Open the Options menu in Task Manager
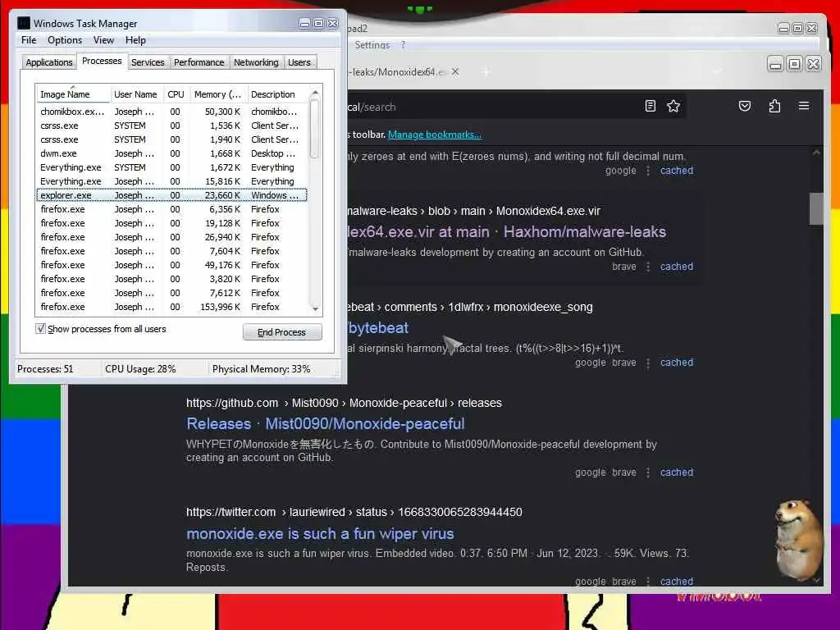Image resolution: width=840 pixels, height=630 pixels. pyautogui.click(x=65, y=40)
